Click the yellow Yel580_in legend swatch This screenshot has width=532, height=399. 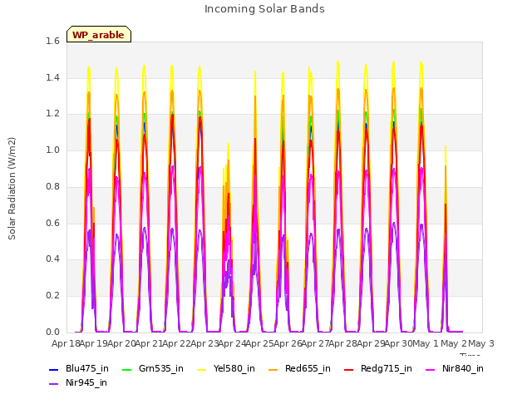201,369
